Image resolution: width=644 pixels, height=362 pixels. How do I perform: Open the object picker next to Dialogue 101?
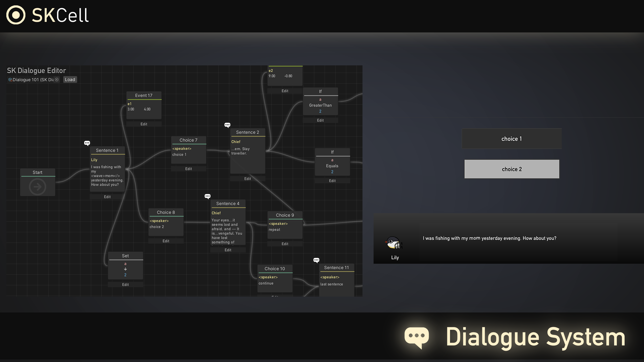coord(57,80)
